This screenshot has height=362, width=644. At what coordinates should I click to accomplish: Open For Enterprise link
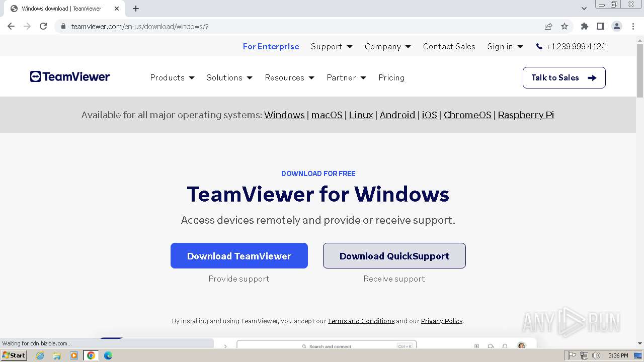[x=271, y=46]
